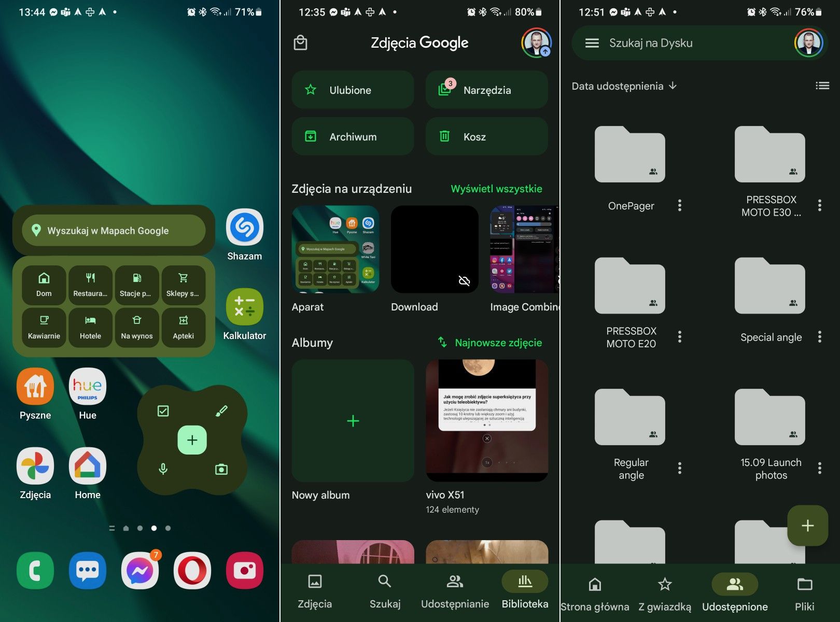Open the hamburger menu in Dysk
The width and height of the screenshot is (840, 622).
[592, 43]
